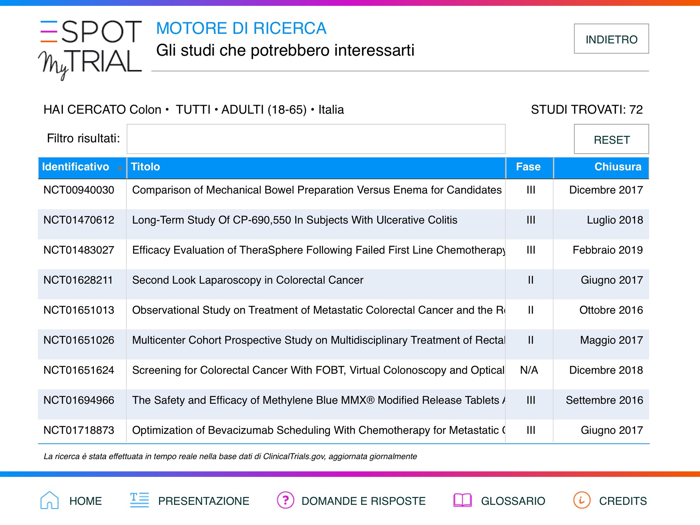Image resolution: width=700 pixels, height=525 pixels.
Task: Open title Safety and Efficacy of Methylene Blue
Action: pos(318,400)
